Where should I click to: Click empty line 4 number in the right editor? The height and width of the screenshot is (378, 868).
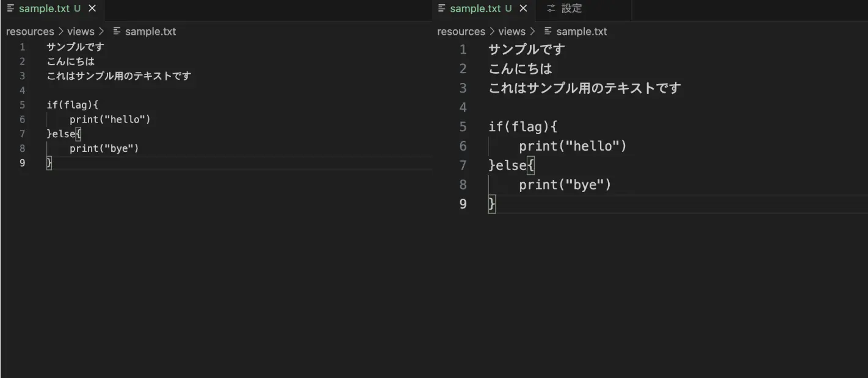pyautogui.click(x=463, y=107)
